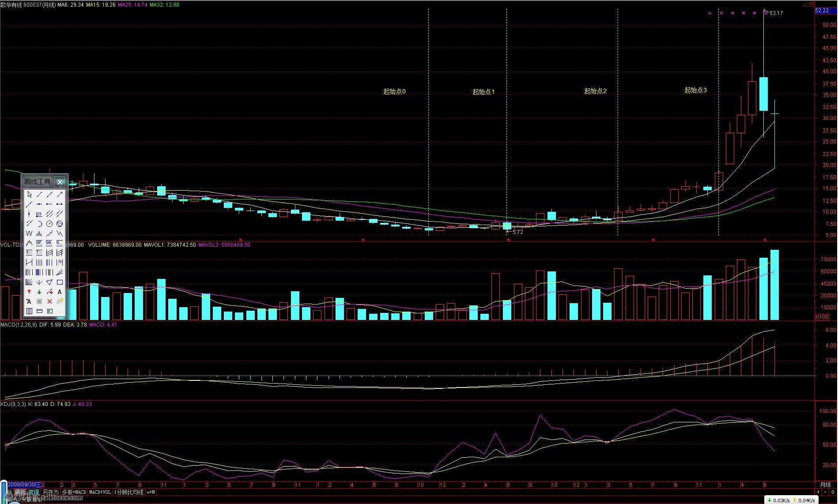Click the 起始点3 annotation label
The width and height of the screenshot is (838, 504).
point(695,90)
